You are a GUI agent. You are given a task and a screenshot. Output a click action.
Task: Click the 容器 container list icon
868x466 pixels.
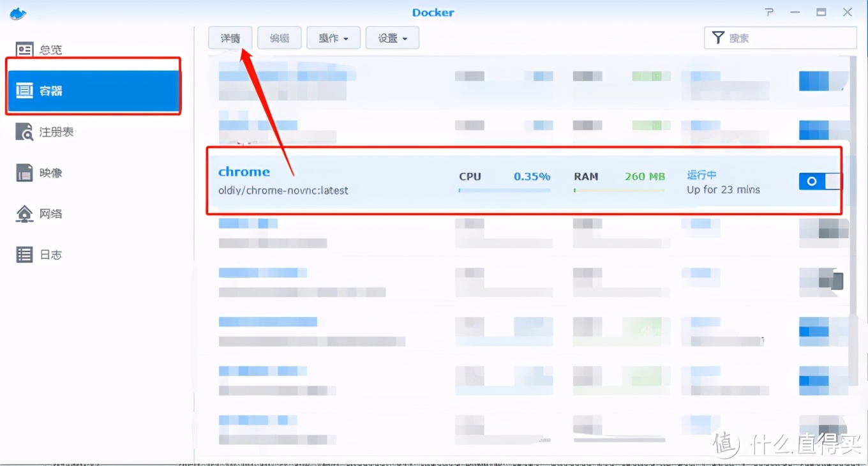[x=25, y=91]
